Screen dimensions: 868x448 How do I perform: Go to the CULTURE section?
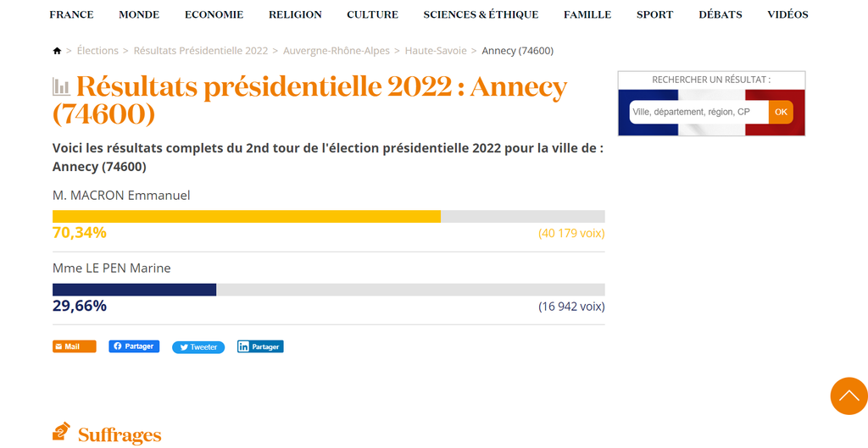(372, 14)
